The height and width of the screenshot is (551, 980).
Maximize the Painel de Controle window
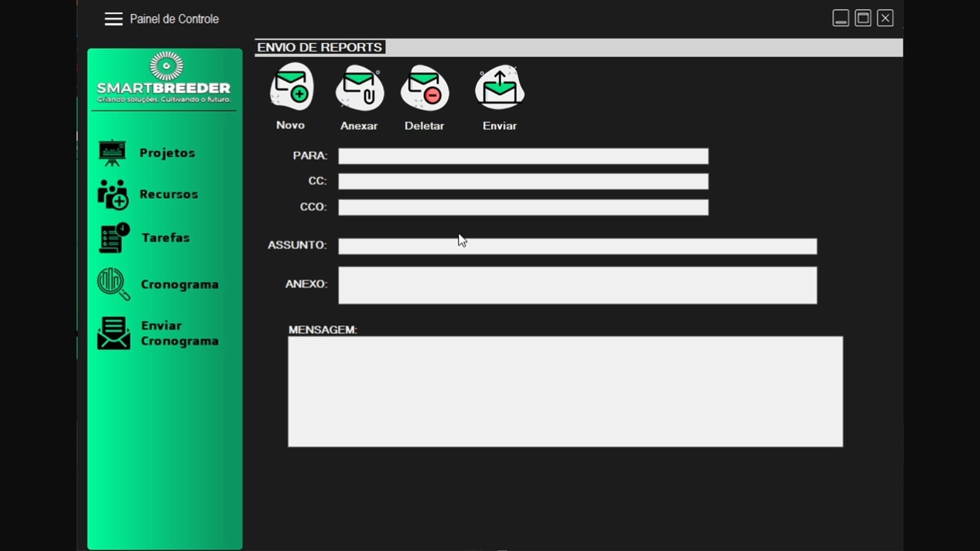863,18
